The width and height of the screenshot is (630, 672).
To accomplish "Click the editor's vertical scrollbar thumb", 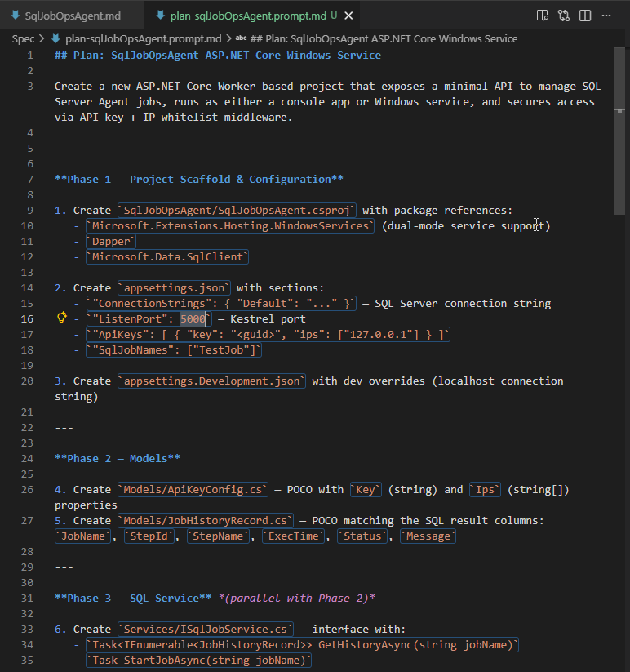I will (x=619, y=131).
